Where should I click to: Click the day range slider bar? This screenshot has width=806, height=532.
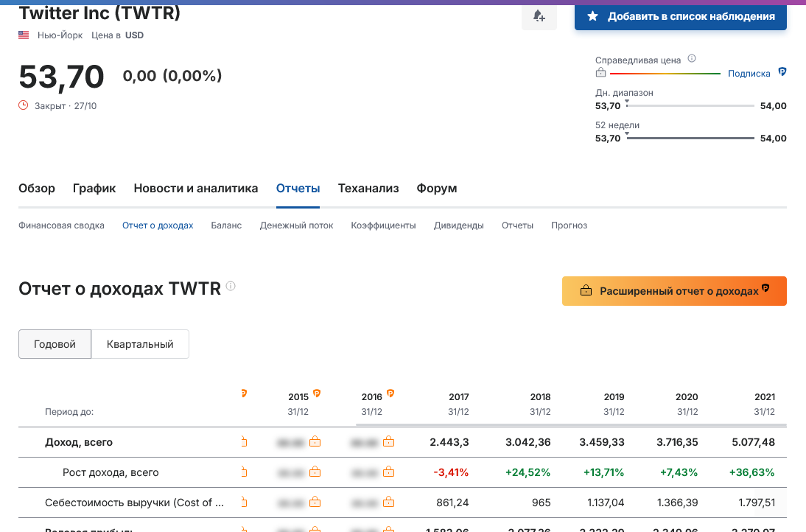pos(690,105)
